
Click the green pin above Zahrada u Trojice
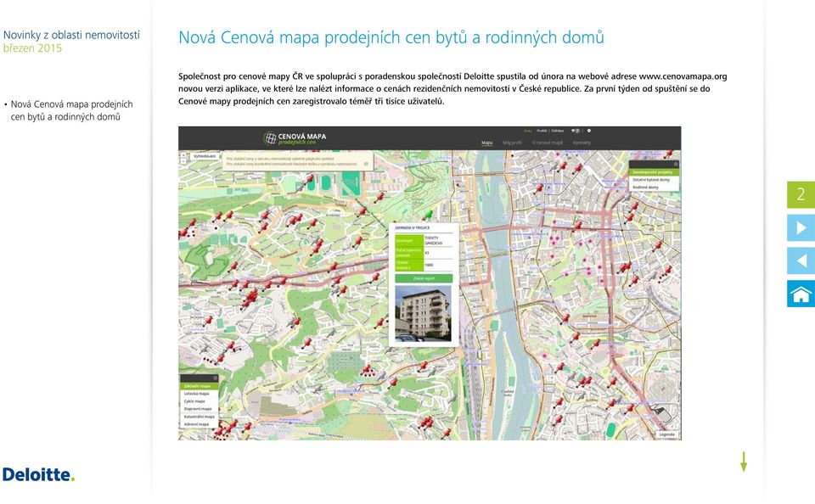pos(428,214)
